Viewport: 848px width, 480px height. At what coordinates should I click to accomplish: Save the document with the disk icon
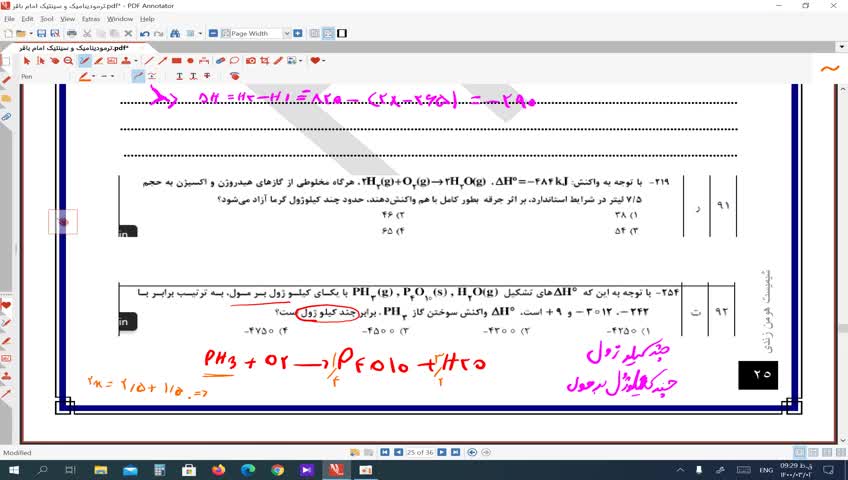click(x=42, y=34)
